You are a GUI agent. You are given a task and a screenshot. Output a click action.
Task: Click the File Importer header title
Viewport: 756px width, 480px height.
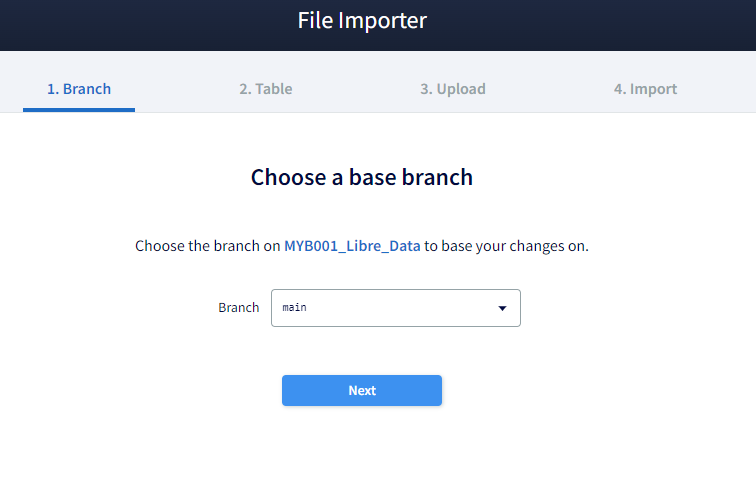point(362,21)
